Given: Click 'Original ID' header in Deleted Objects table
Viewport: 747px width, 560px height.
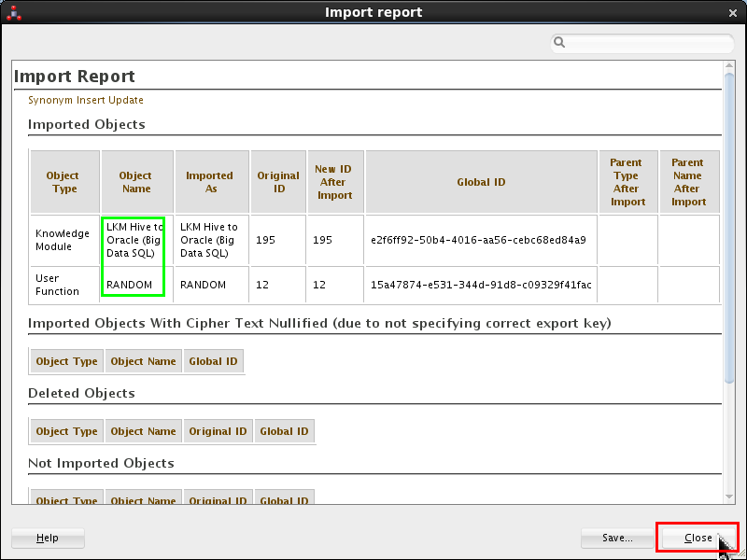Looking at the screenshot, I should pyautogui.click(x=218, y=431).
